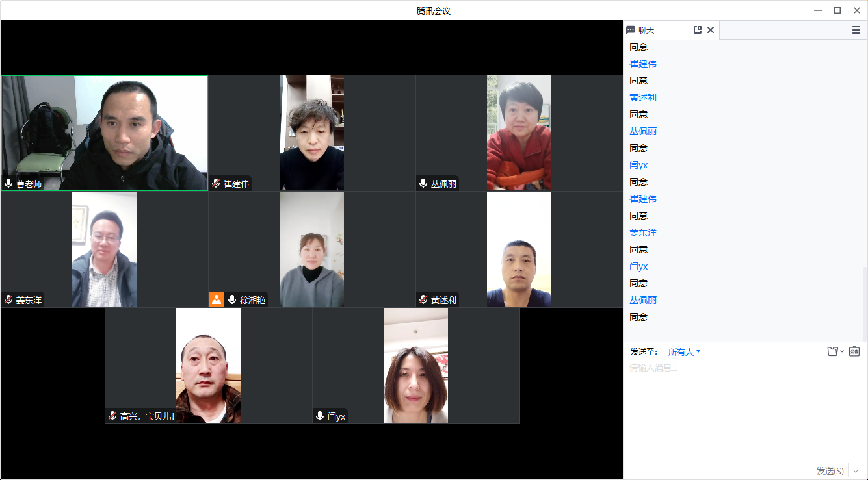868x480 pixels.
Task: Click 丛佩丽's microphone icon
Action: point(423,184)
